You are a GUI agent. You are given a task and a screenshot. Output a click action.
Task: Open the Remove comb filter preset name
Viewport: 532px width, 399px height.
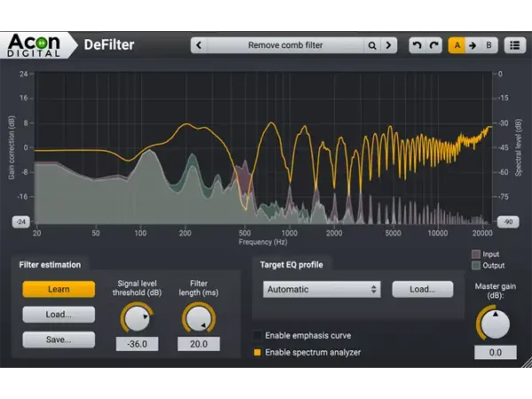(286, 45)
